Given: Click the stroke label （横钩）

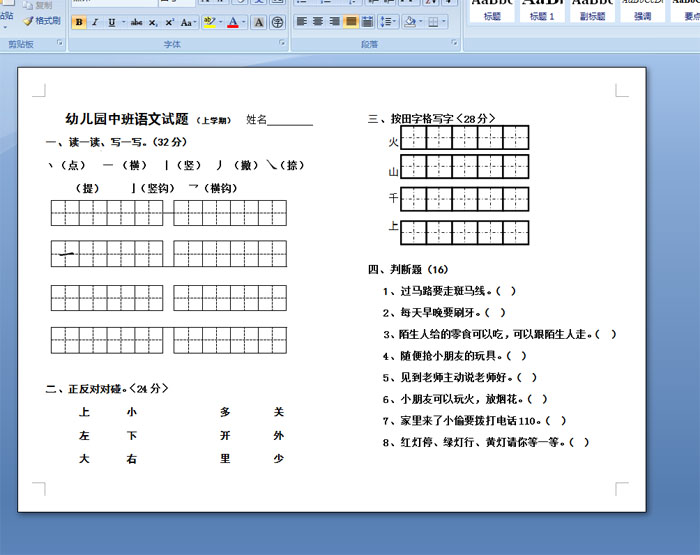Looking at the screenshot, I should coord(221,188).
